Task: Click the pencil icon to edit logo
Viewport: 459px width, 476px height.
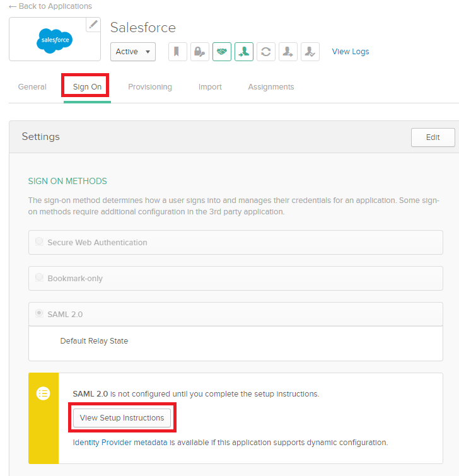Action: click(x=93, y=25)
